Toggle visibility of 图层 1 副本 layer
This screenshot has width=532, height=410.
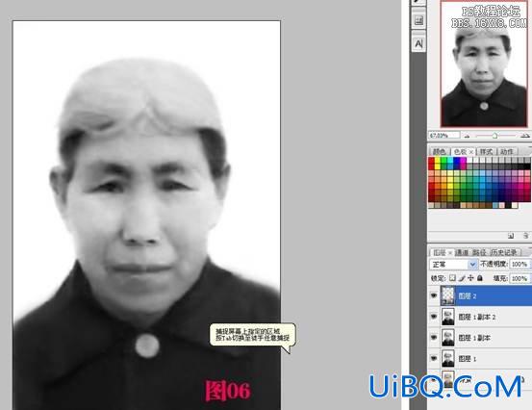coord(434,338)
